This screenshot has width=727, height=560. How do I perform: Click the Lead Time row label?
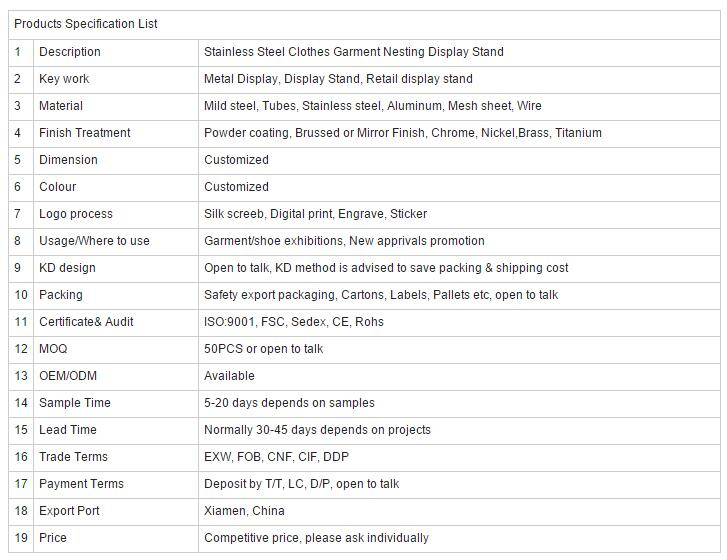coord(68,430)
